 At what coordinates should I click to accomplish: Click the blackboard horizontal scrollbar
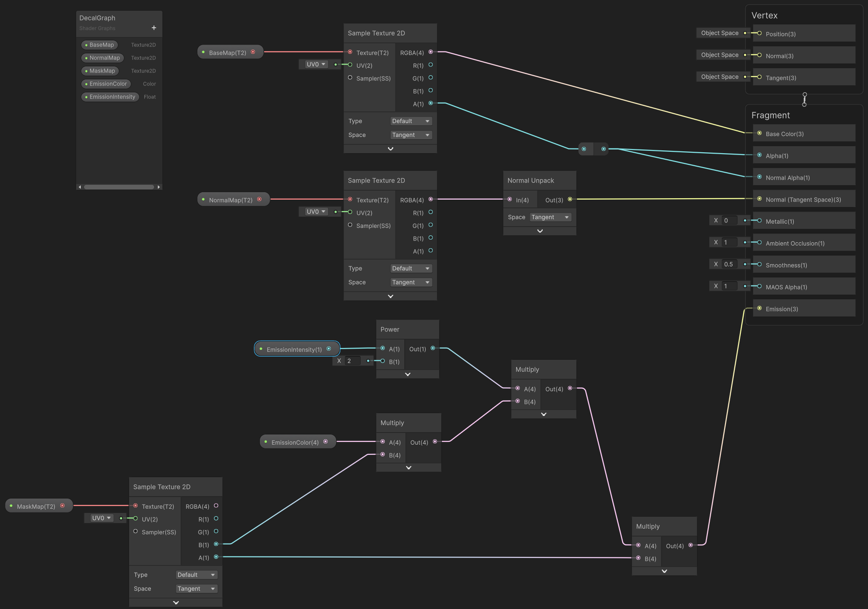119,187
